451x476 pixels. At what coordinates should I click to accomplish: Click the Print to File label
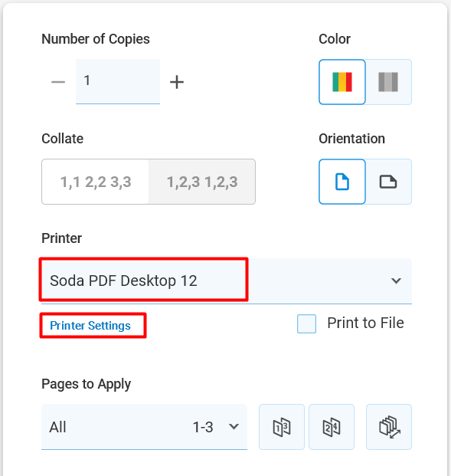(365, 323)
